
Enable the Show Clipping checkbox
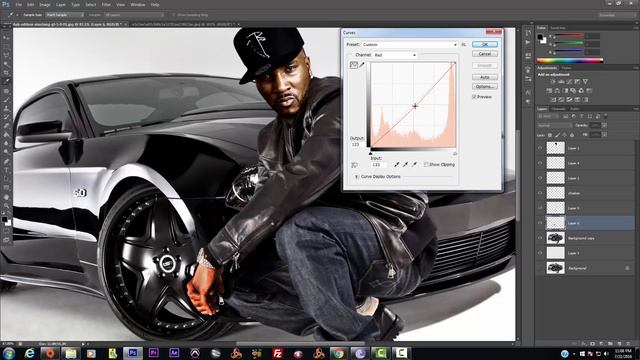426,164
